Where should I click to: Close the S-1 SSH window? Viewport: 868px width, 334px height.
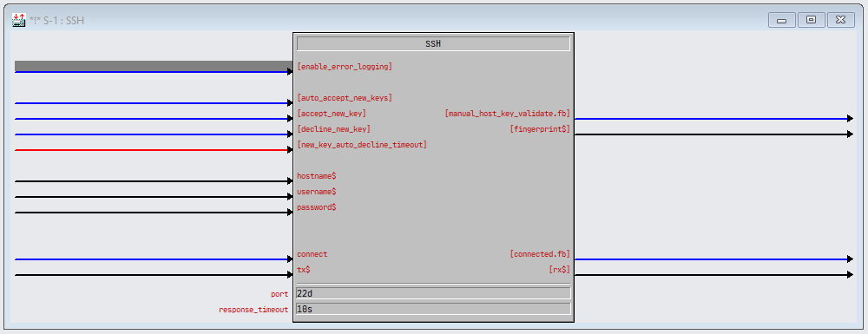point(840,20)
